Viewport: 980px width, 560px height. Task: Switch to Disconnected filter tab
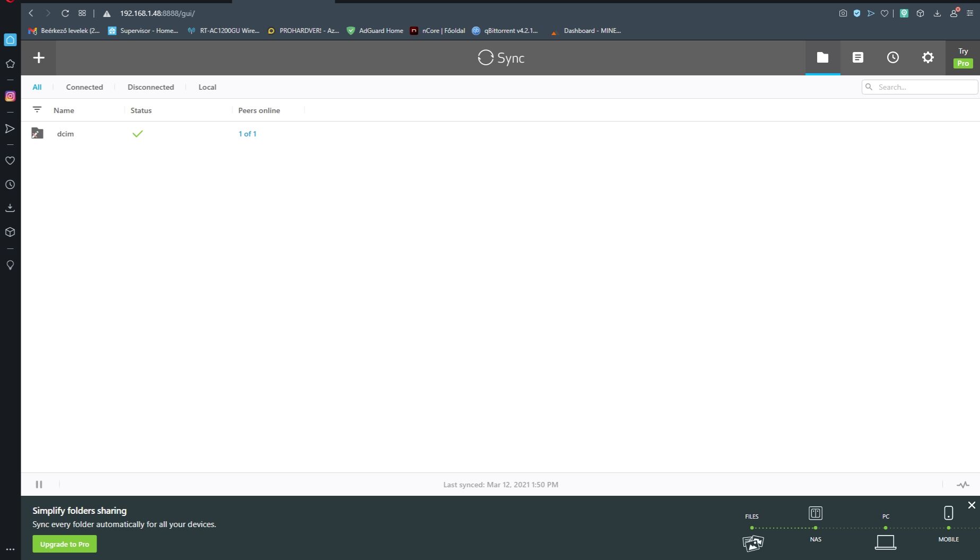(151, 87)
